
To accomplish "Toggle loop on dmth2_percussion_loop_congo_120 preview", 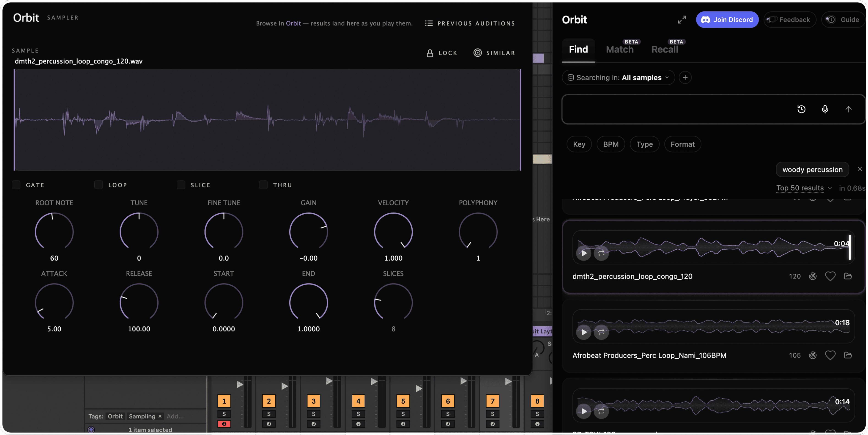I will pos(601,253).
